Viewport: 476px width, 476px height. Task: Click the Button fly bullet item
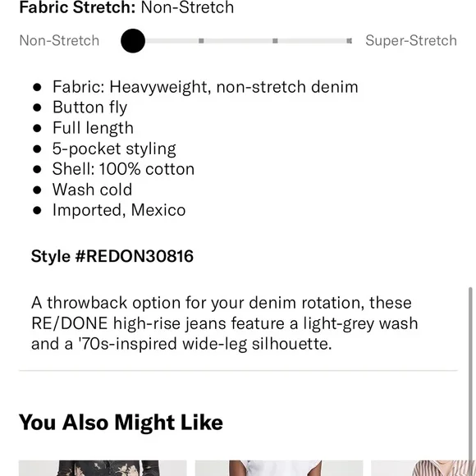click(89, 108)
